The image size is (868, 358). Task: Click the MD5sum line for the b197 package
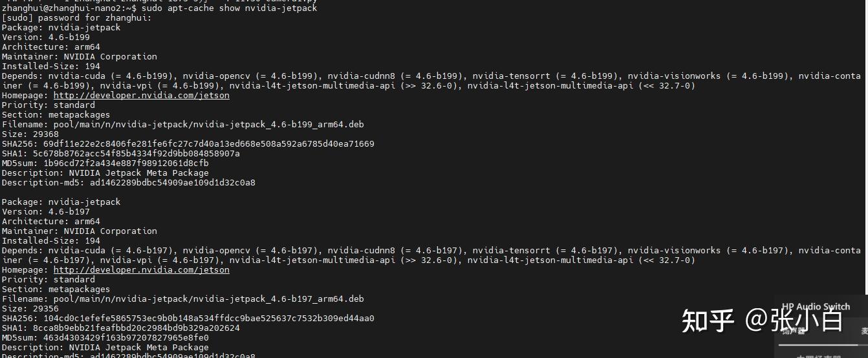click(105, 338)
